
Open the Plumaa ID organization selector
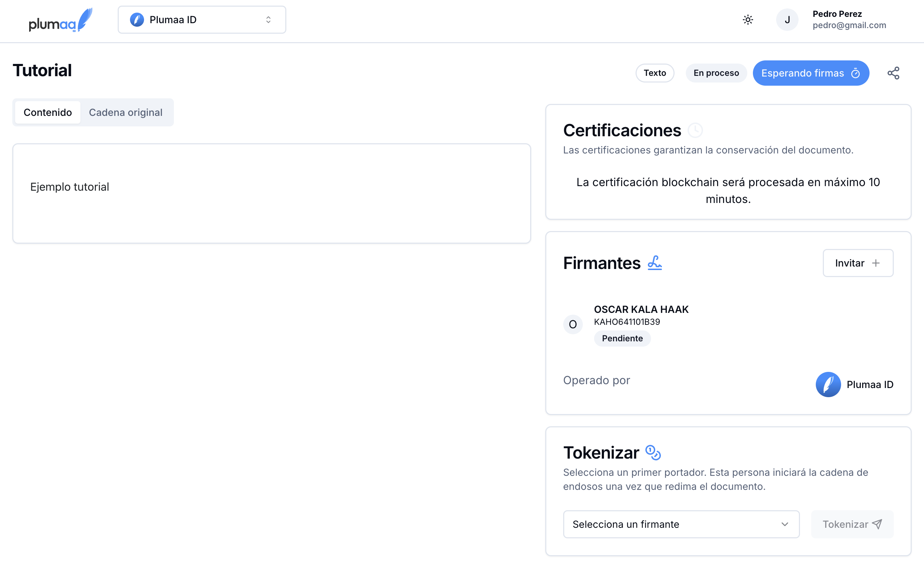coord(202,20)
